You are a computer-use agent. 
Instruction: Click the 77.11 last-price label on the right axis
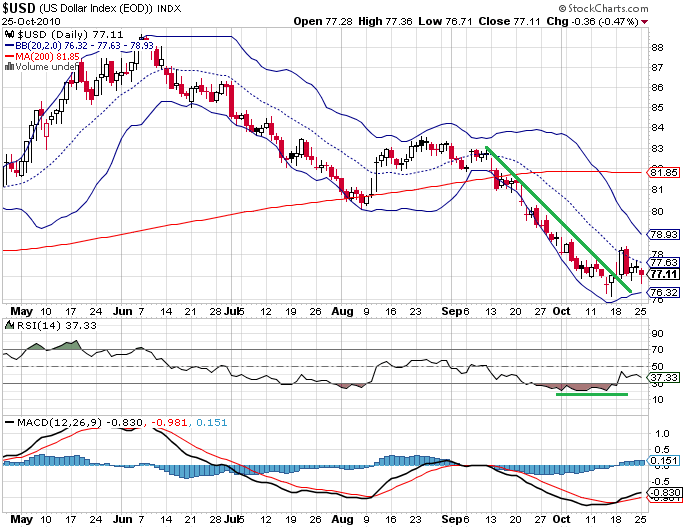[664, 273]
